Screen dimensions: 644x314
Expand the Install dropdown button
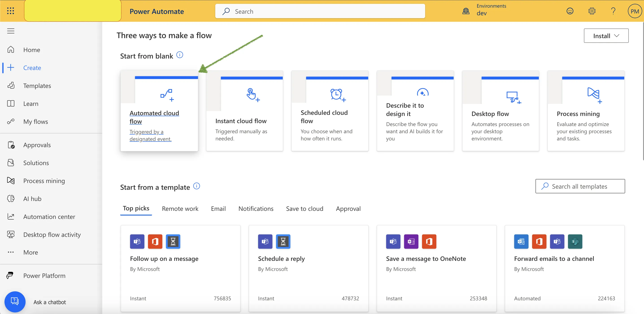tap(606, 36)
